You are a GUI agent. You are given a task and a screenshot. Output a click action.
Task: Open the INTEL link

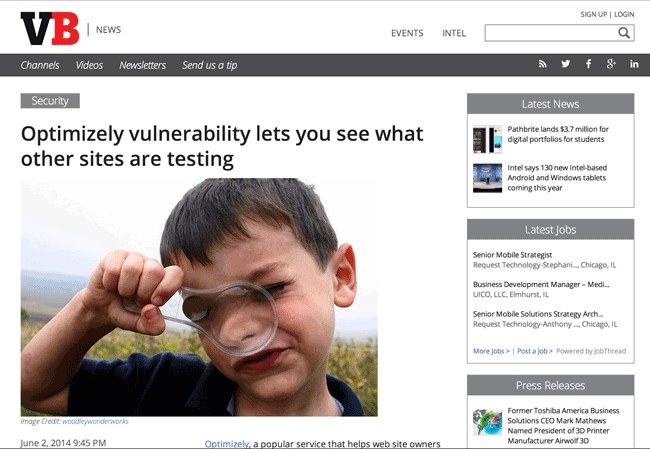pos(454,33)
